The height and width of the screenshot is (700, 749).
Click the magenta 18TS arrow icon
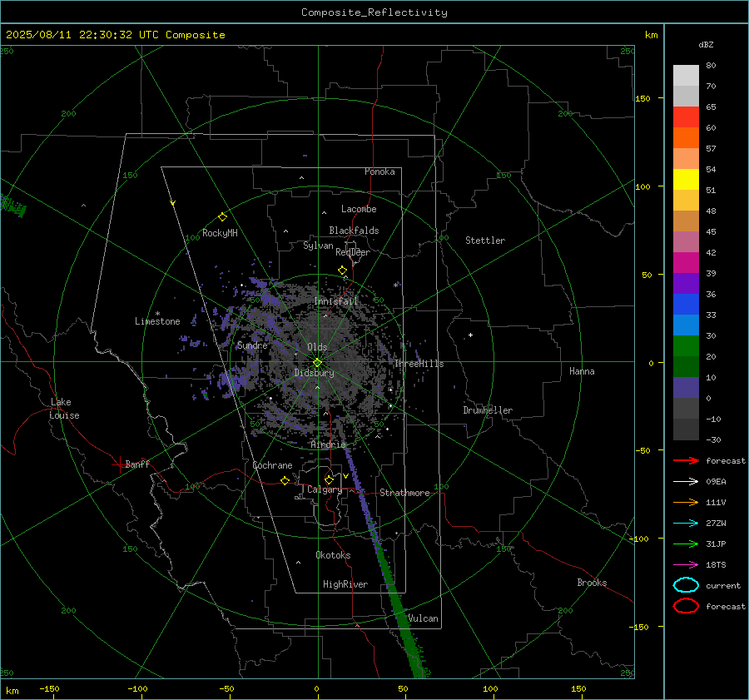point(686,565)
